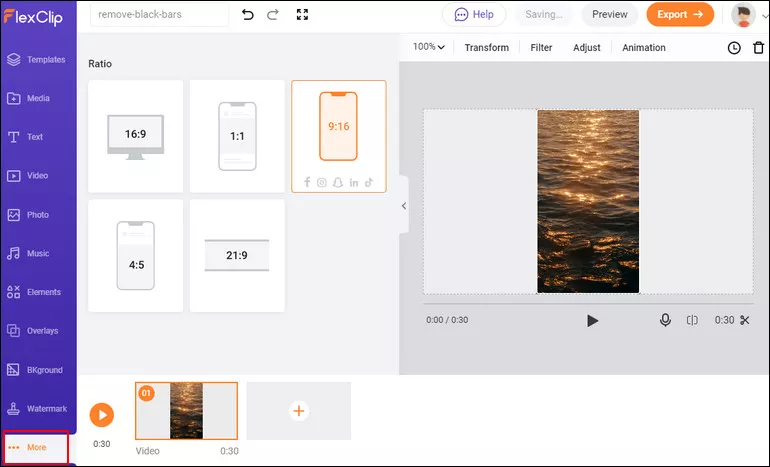770x467 pixels.
Task: Open the Elements sidebar section
Action: click(34, 292)
